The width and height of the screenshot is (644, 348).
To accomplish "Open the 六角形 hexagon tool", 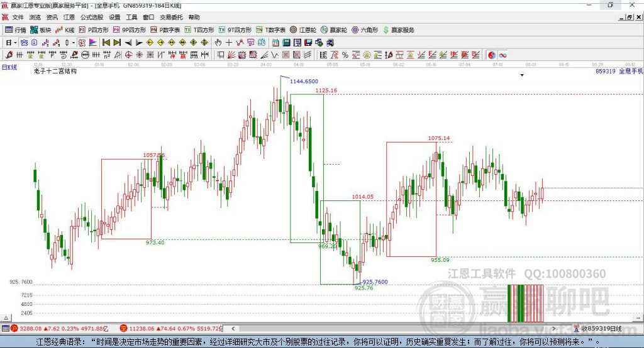I will pos(365,30).
